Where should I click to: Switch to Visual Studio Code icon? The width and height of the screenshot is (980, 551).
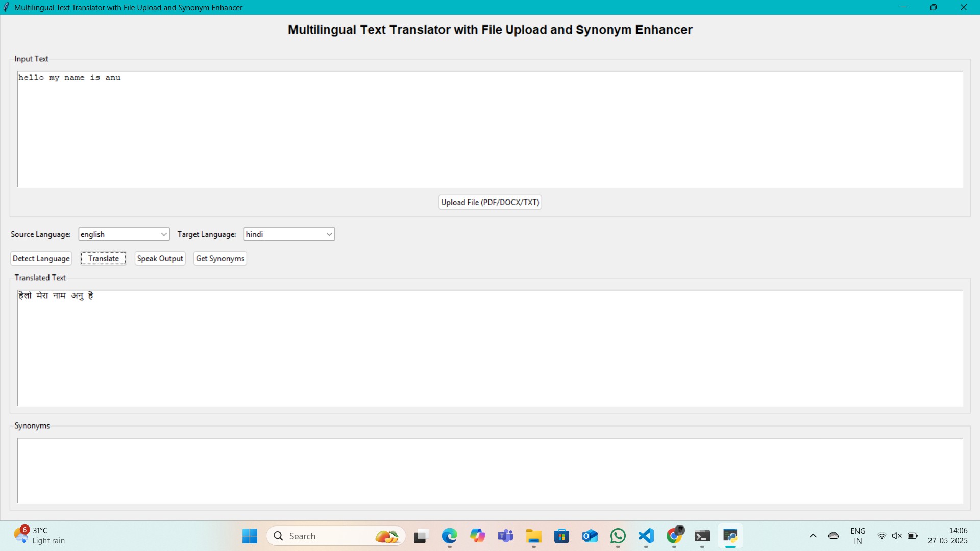pos(646,536)
